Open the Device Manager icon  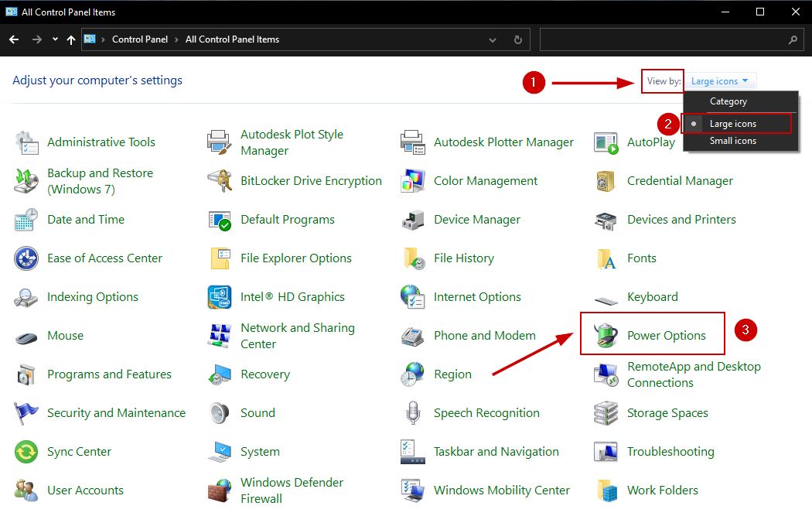click(413, 220)
